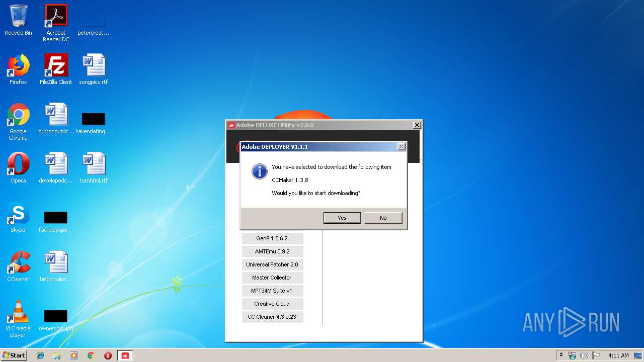Close the Adobe DELUXE Utility window

[417, 125]
